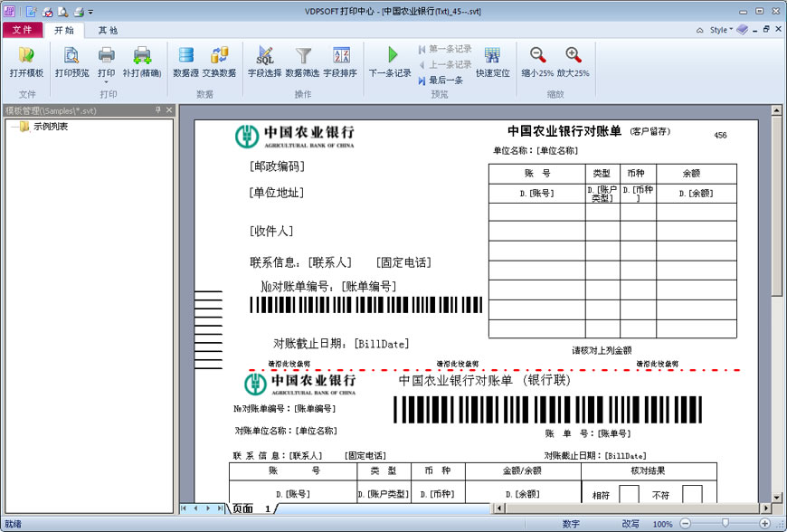Click the vertical scrollbar down arrow
This screenshot has height=532, width=787.
(x=776, y=498)
